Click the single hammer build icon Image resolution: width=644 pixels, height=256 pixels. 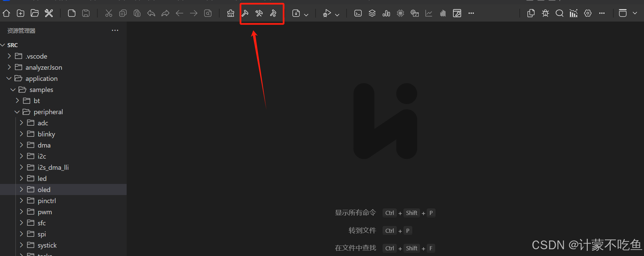(245, 13)
